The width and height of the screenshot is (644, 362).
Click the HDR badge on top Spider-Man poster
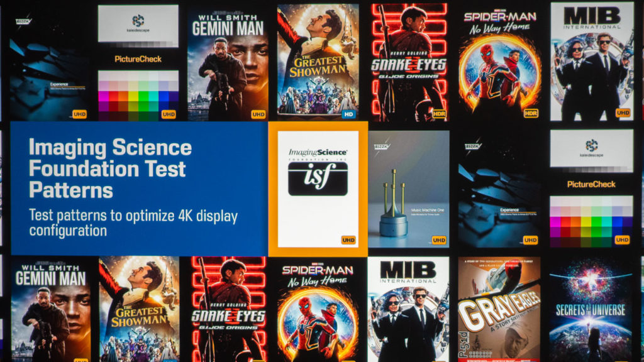[531, 113]
